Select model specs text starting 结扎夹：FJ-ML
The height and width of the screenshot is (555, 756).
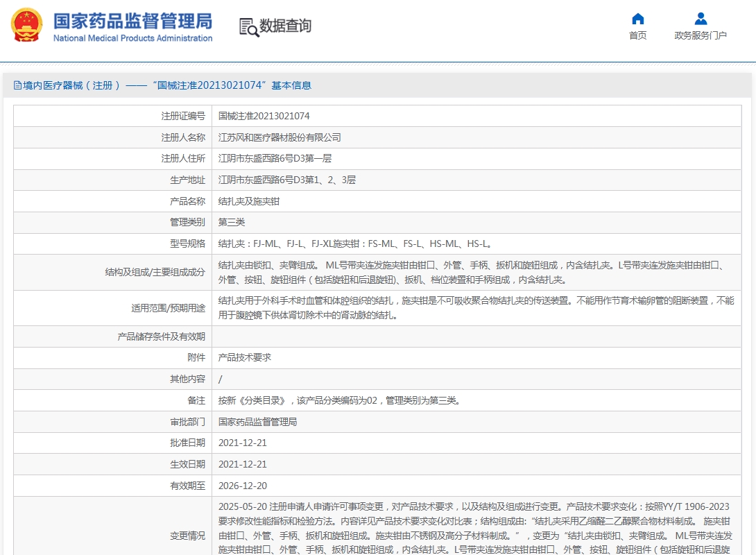tap(355, 244)
